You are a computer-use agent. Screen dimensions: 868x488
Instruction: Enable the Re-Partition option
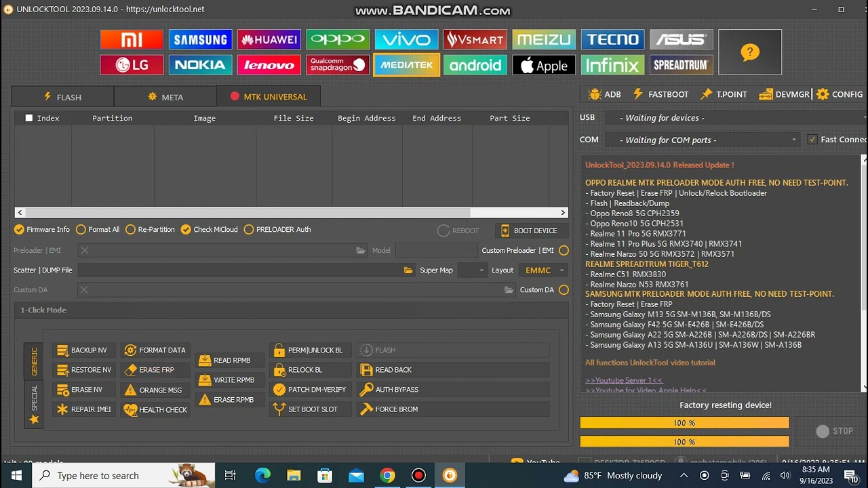click(150, 230)
